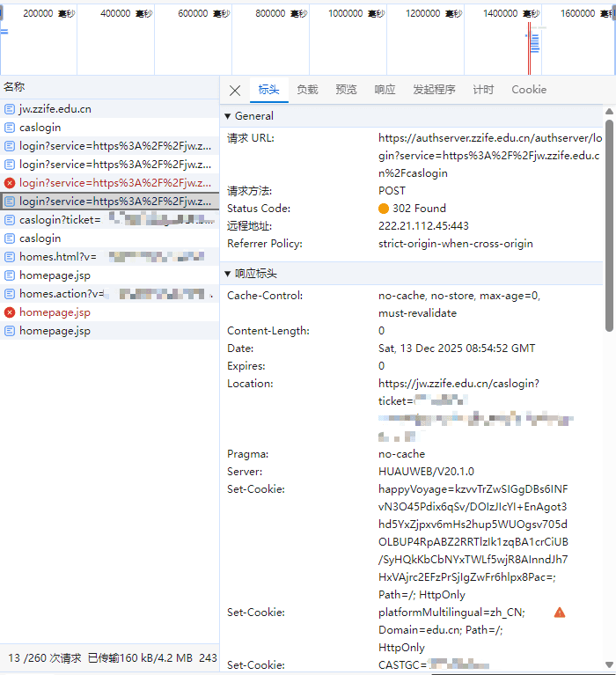Click the warning triangle beside platformMultilingual cookie
616x675 pixels.
pyautogui.click(x=560, y=613)
